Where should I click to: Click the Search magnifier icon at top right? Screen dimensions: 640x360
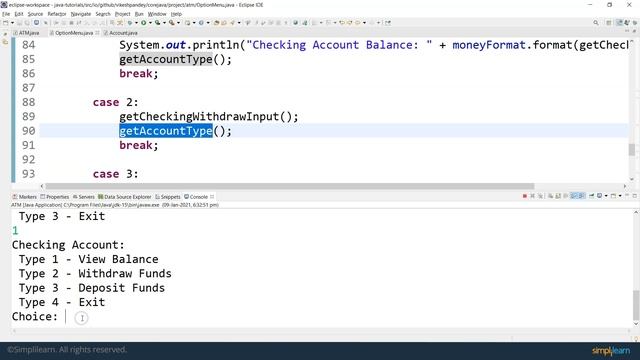[596, 23]
